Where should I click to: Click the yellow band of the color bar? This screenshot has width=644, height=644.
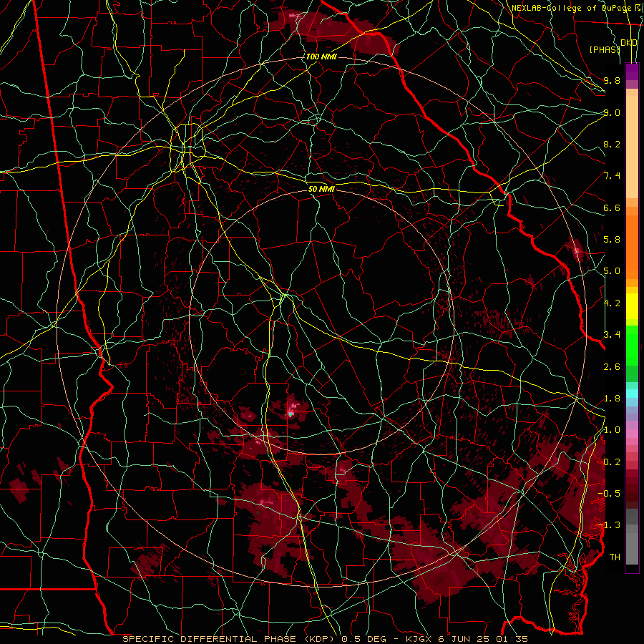[632, 306]
